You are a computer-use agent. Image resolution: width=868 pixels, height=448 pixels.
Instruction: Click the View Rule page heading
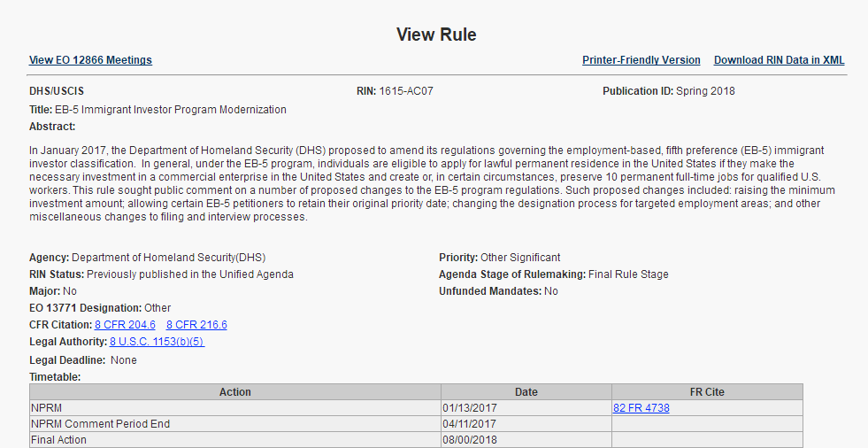(436, 35)
